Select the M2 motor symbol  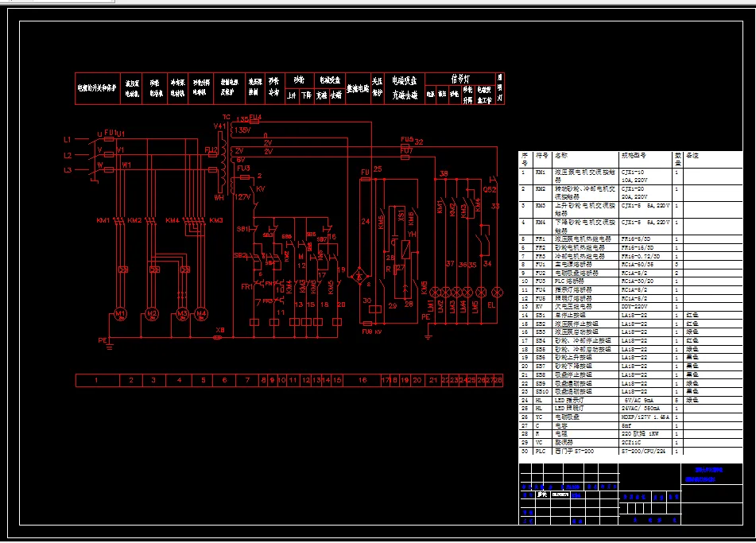click(152, 314)
